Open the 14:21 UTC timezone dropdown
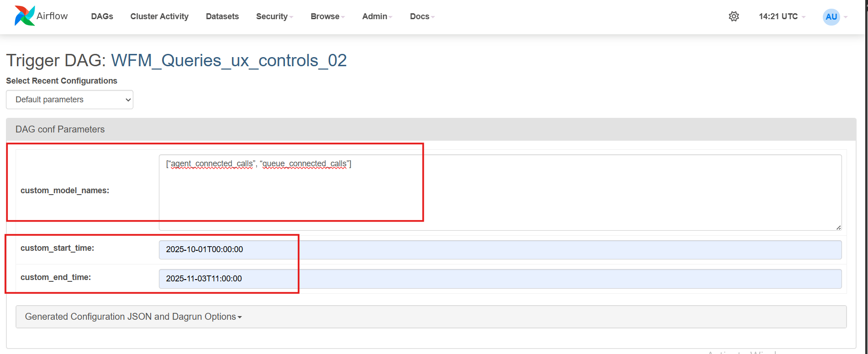 (x=782, y=16)
